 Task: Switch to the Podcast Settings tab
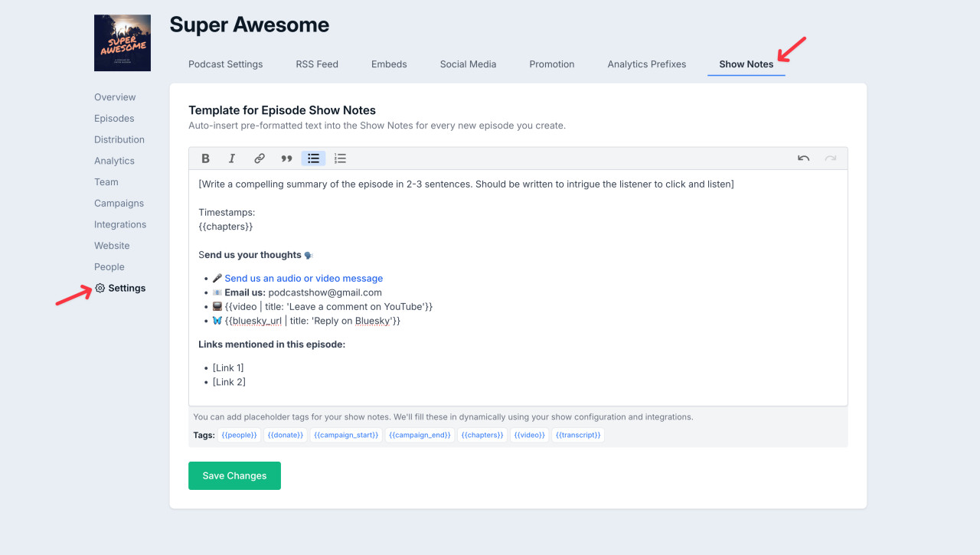point(225,64)
